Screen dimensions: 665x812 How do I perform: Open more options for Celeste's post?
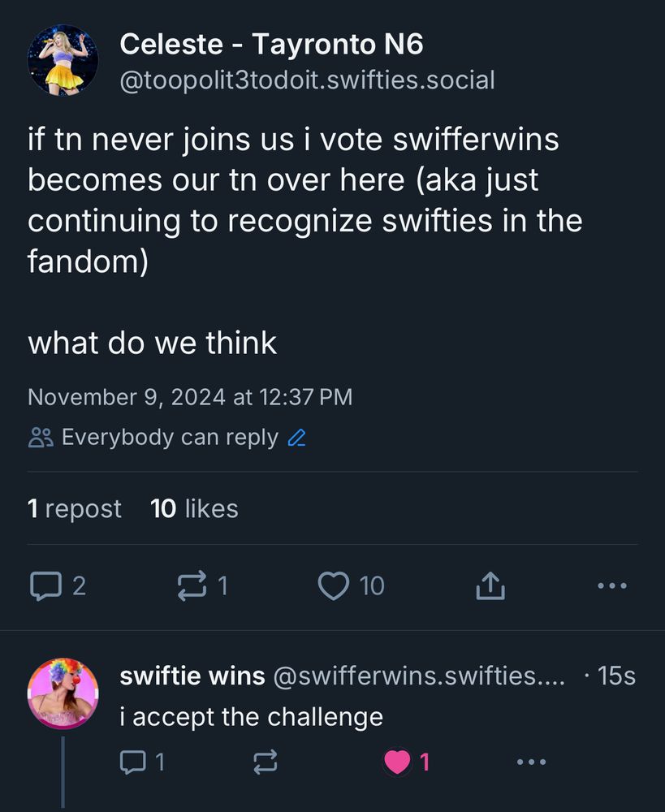pyautogui.click(x=611, y=585)
